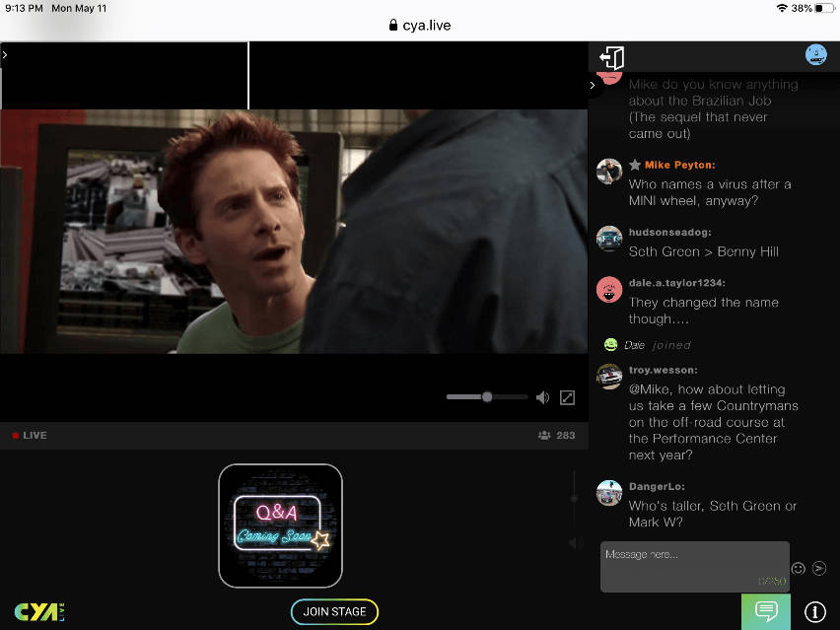
Task: Select the hudsonseadog username
Action: tap(670, 232)
